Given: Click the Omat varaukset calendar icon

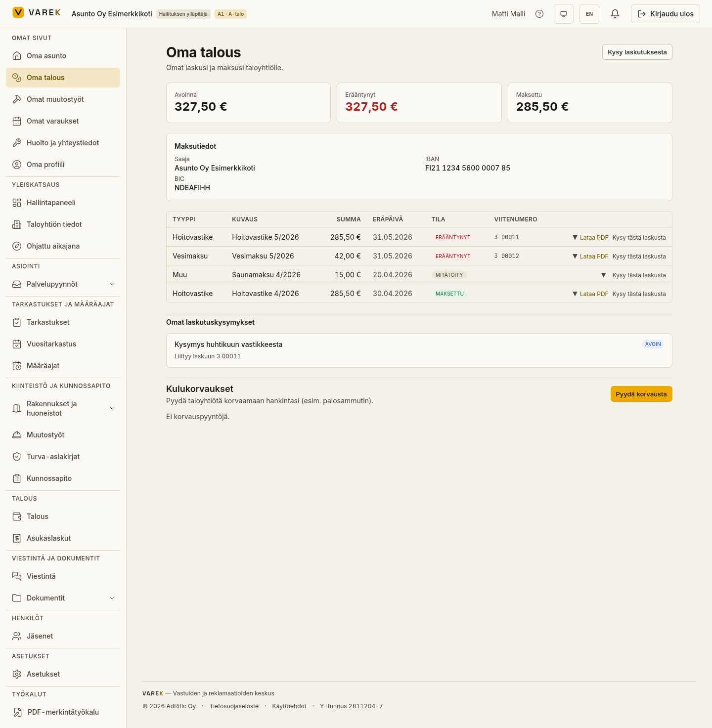Looking at the screenshot, I should (x=17, y=121).
